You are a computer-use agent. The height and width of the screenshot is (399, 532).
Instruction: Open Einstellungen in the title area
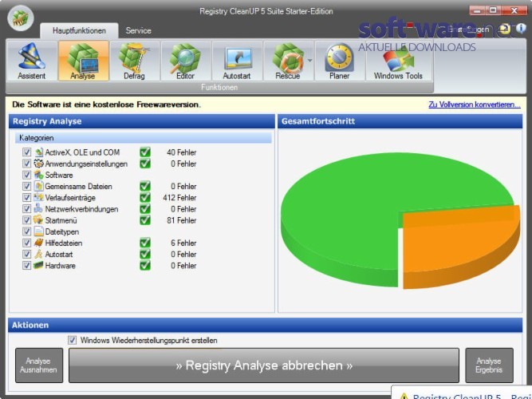pyautogui.click(x=469, y=30)
